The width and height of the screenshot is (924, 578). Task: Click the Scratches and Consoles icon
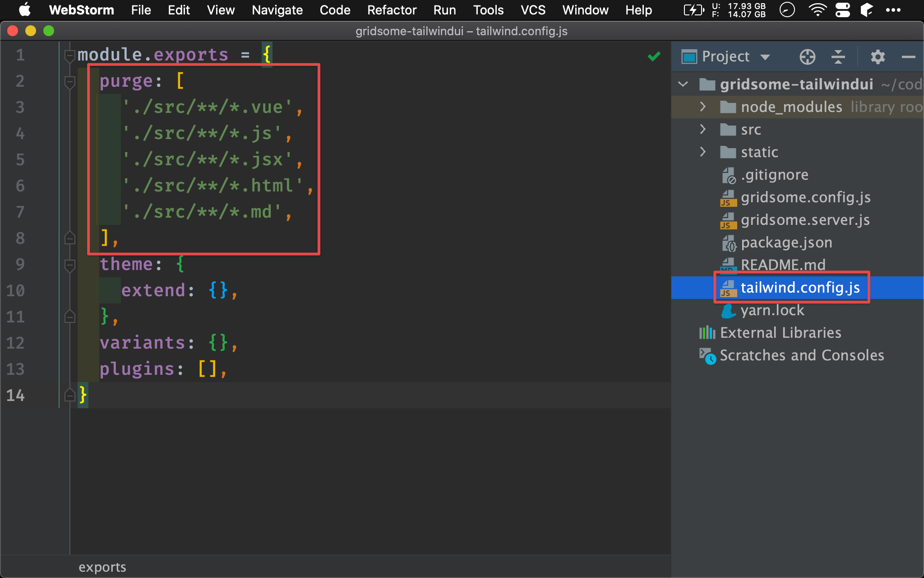tap(707, 356)
